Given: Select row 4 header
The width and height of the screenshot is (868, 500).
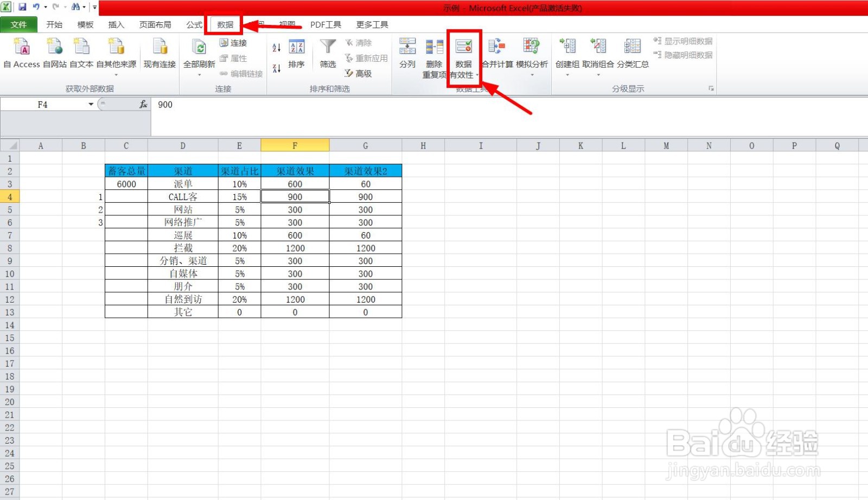Looking at the screenshot, I should tap(10, 197).
